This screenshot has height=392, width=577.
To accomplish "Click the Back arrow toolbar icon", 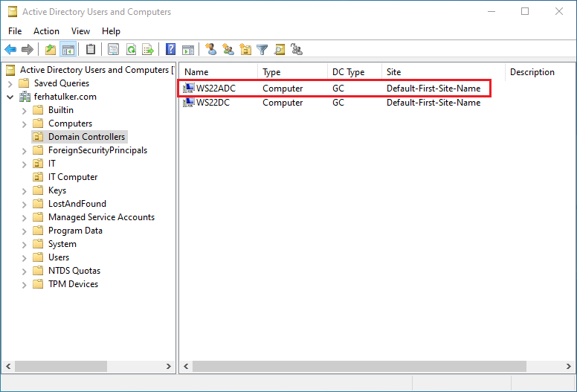I will point(10,49).
